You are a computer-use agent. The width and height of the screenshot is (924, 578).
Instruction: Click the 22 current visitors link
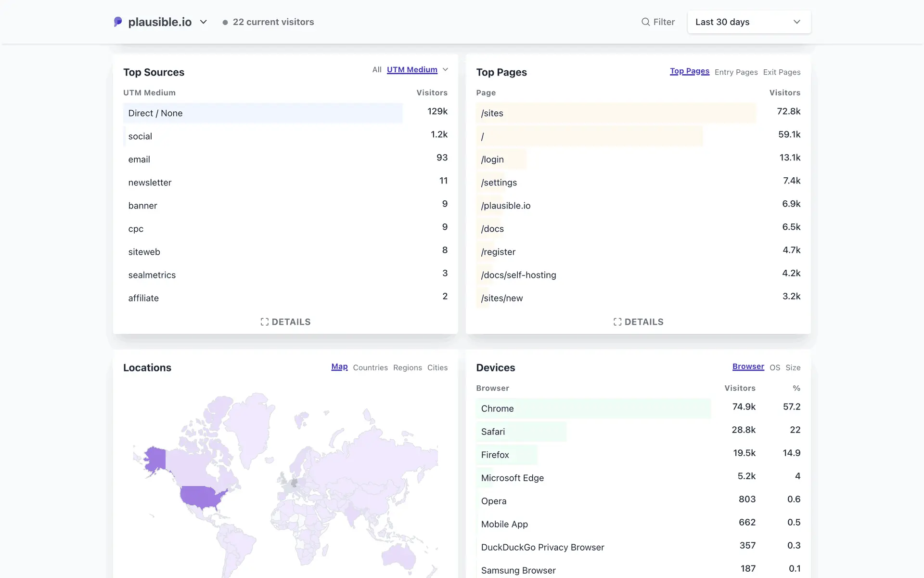click(x=273, y=22)
